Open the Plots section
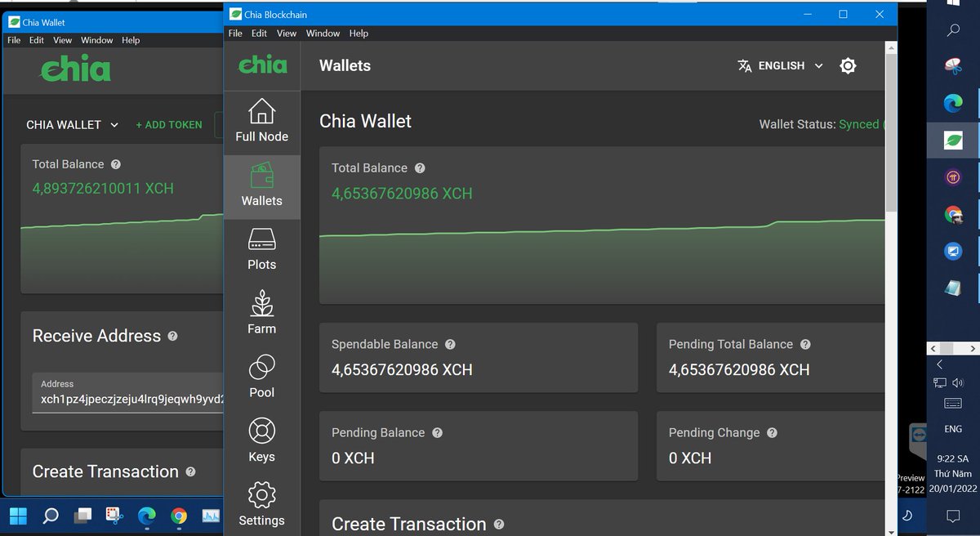Viewport: 980px width, 536px height. (x=261, y=249)
